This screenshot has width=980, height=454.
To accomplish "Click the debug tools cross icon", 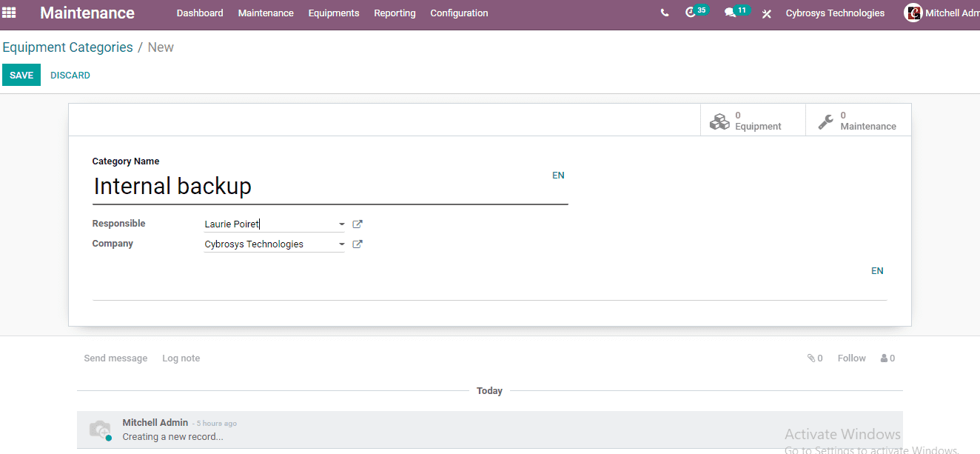I will 767,13.
